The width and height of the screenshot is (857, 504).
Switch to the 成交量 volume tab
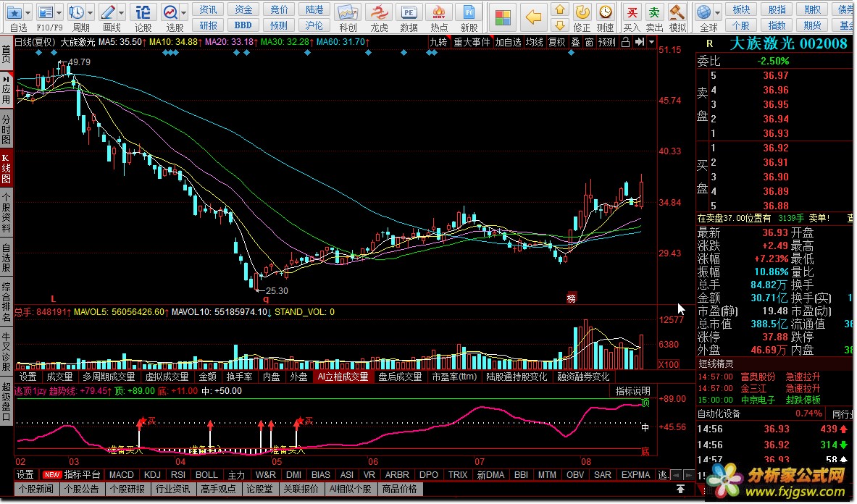click(x=59, y=377)
